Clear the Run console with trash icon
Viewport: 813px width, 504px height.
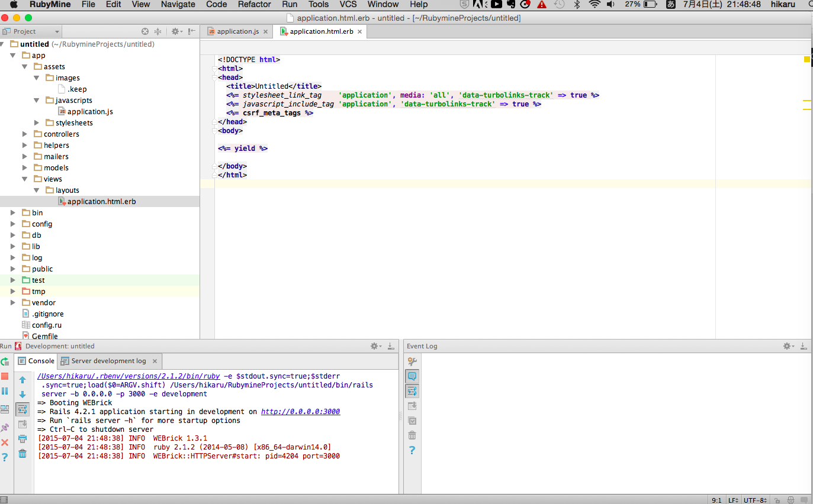pyautogui.click(x=23, y=454)
